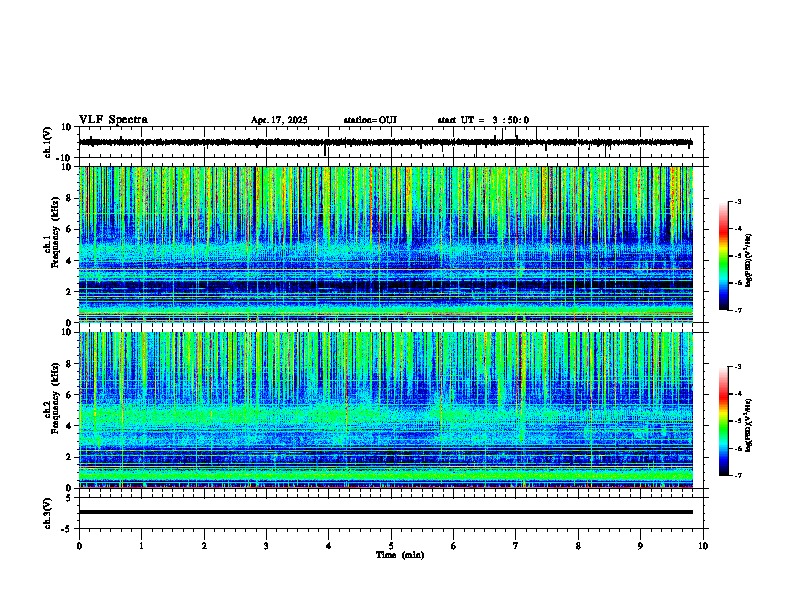Select the date text "Apr. 17, 2025"
Screen dimensions: 792x612
(x=279, y=120)
